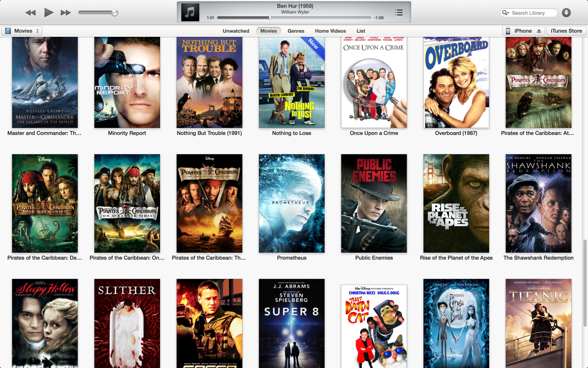588x368 pixels.
Task: Select the Nothing to Lose poster
Action: [x=292, y=82]
